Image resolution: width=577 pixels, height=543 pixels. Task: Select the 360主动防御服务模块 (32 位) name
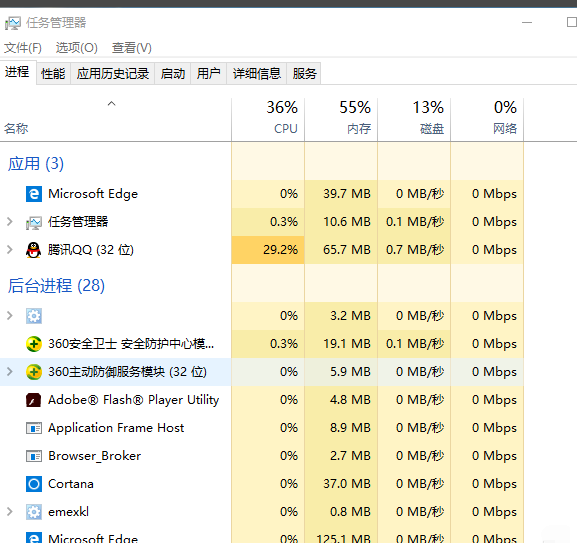click(128, 372)
